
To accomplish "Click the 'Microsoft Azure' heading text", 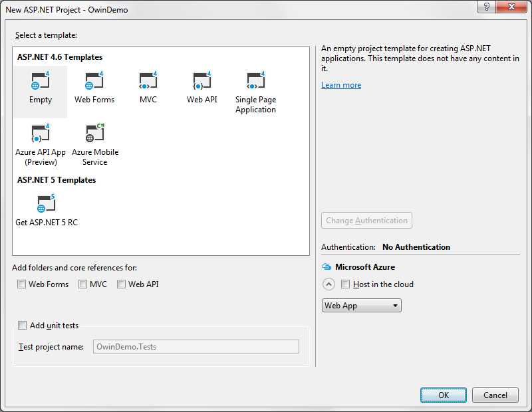I will [x=365, y=267].
